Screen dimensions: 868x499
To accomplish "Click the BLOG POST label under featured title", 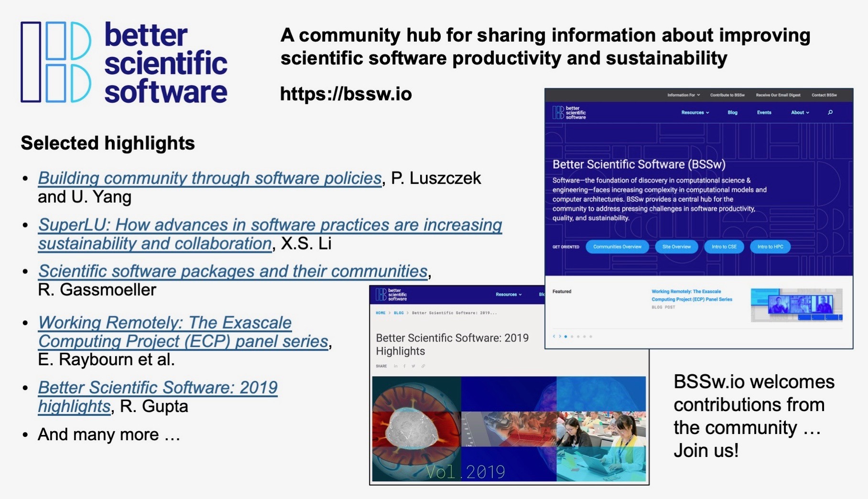I will coord(663,307).
